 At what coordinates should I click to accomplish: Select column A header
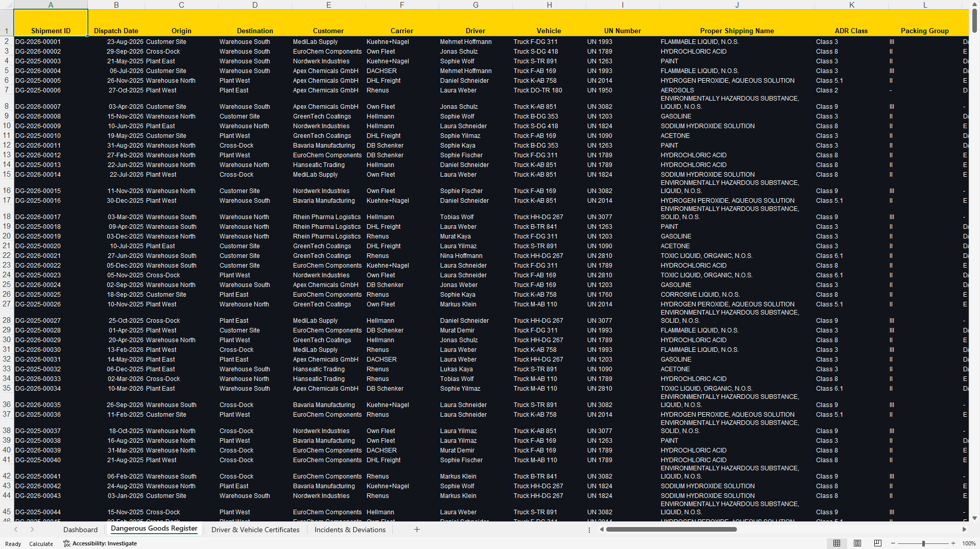[x=51, y=5]
